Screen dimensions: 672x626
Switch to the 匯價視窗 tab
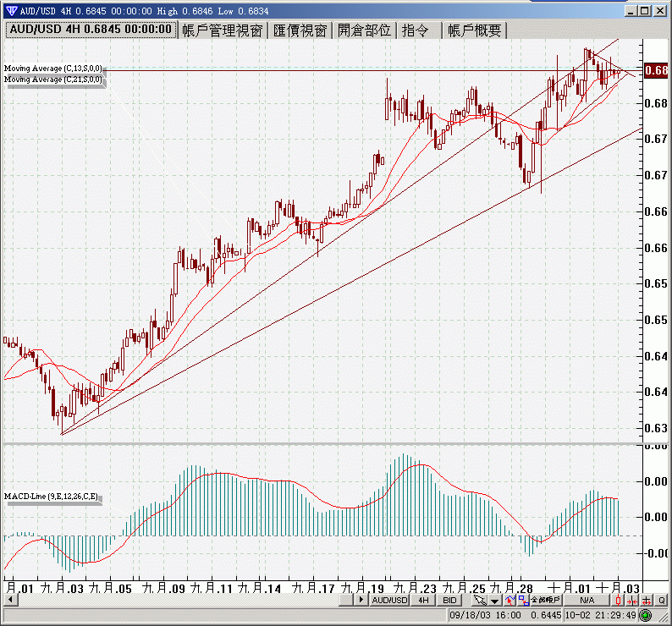(300, 30)
